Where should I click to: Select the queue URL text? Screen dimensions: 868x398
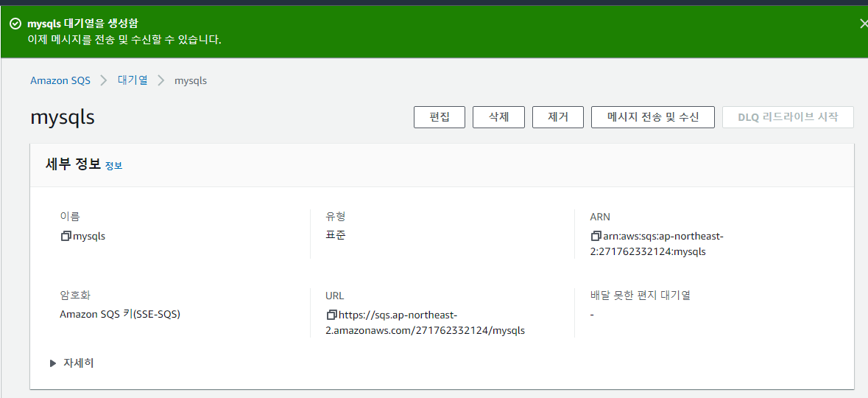pos(426,323)
